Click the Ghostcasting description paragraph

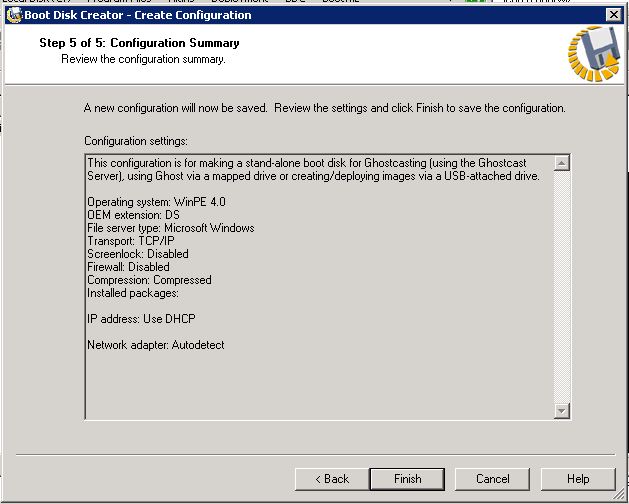314,169
